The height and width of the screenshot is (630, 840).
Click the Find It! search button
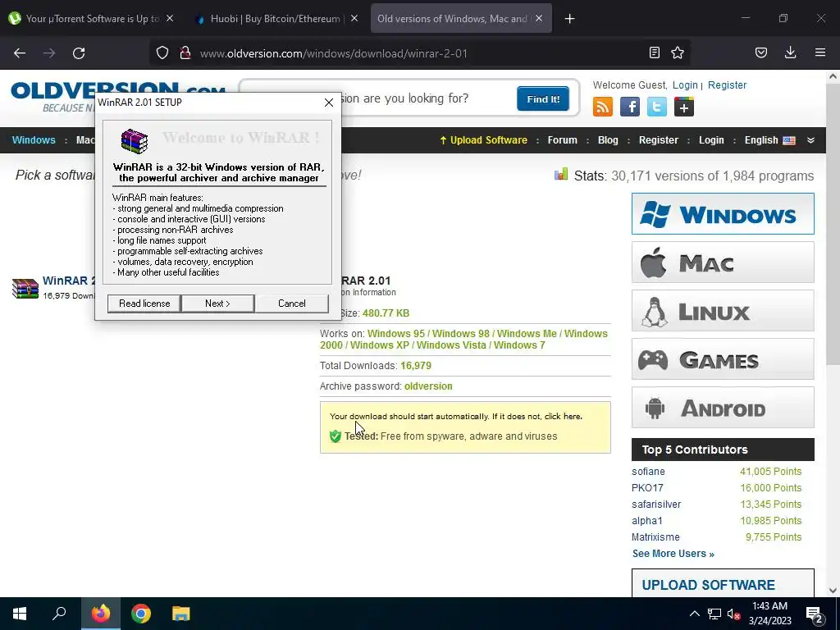543,98
